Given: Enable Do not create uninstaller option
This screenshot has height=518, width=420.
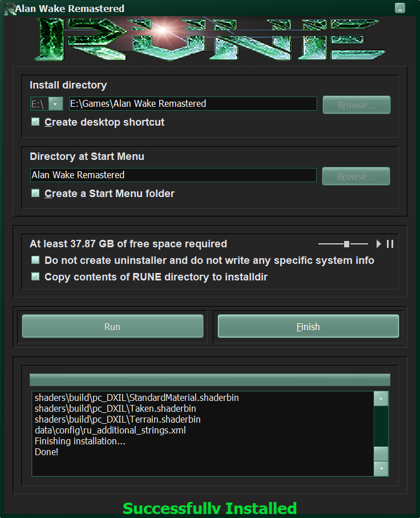Looking at the screenshot, I should coord(35,260).
